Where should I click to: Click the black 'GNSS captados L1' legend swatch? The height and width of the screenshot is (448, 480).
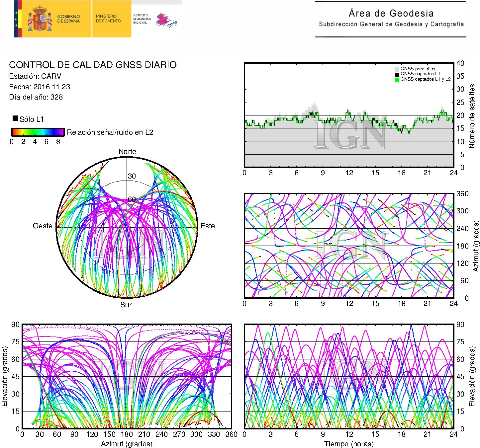click(x=397, y=74)
